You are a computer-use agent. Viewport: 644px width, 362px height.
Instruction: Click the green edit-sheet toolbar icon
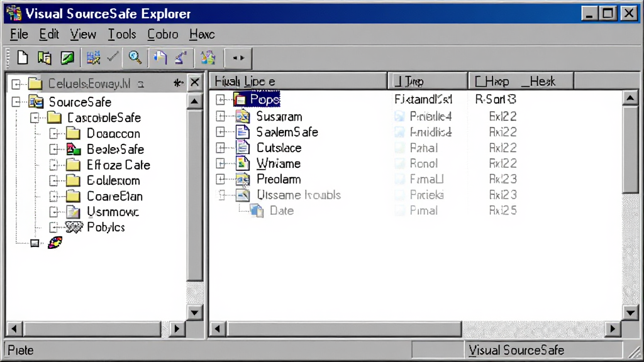click(67, 58)
